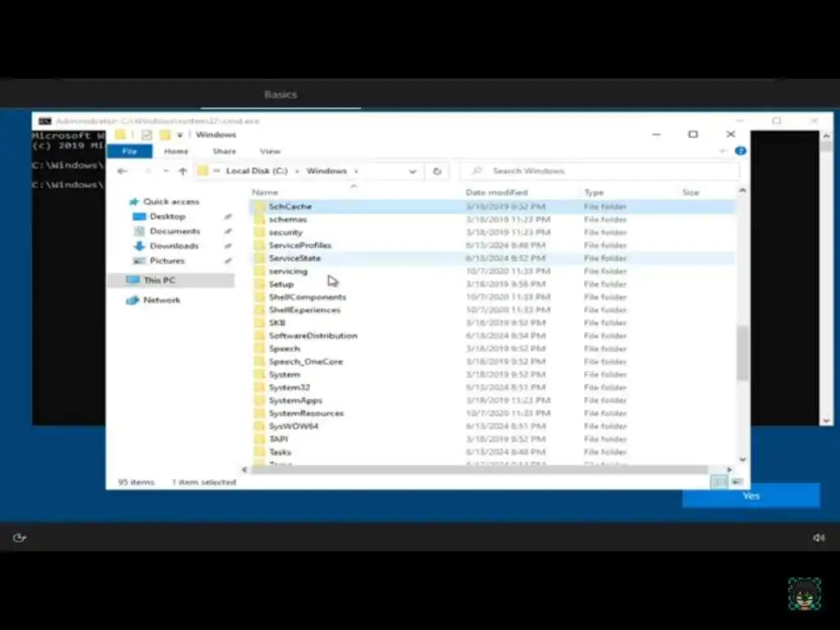Switch to Large icons view layout icon
The height and width of the screenshot is (630, 840).
[x=737, y=482]
